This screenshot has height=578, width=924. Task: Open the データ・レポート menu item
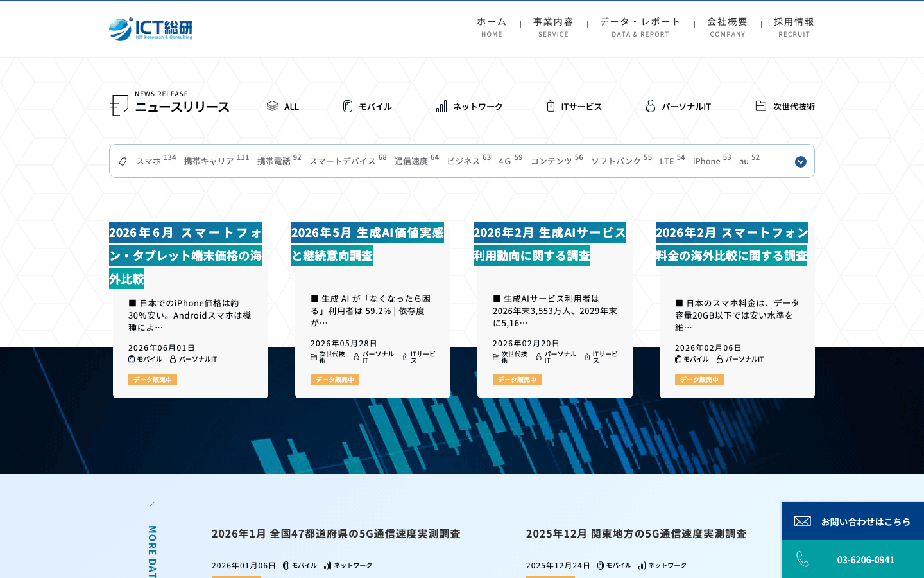pyautogui.click(x=640, y=27)
